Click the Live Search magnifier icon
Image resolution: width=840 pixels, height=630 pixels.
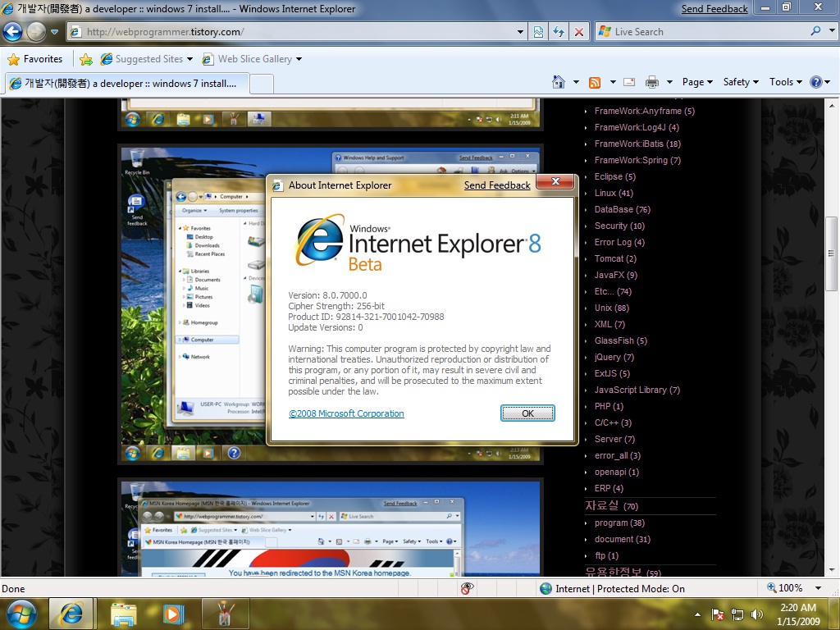[x=815, y=31]
